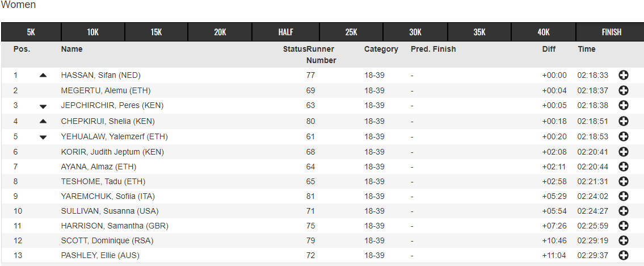Expand CHEPKIRUI, Shelia row via plus icon
The width and height of the screenshot is (644, 266).
623,121
